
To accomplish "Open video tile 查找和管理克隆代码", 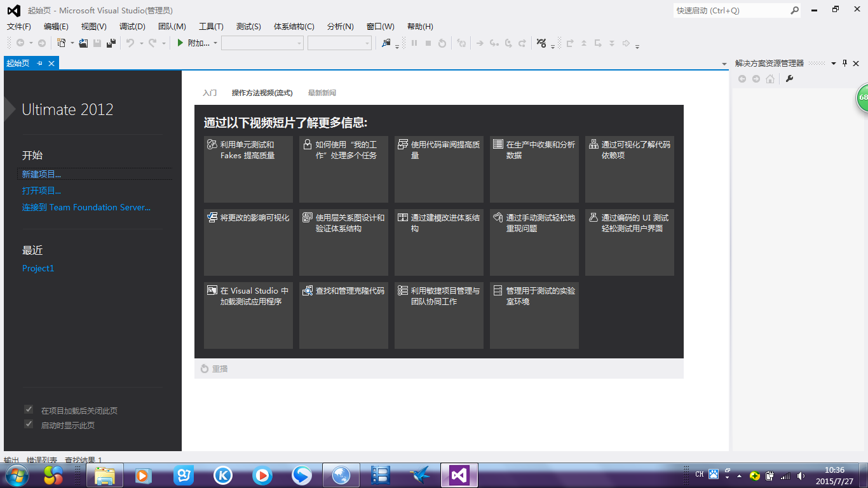I will coord(344,315).
